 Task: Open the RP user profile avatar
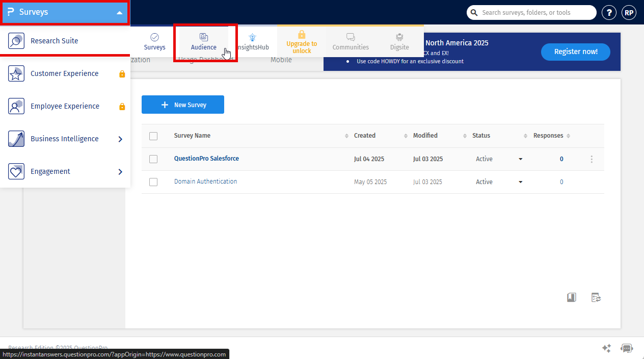pyautogui.click(x=629, y=13)
